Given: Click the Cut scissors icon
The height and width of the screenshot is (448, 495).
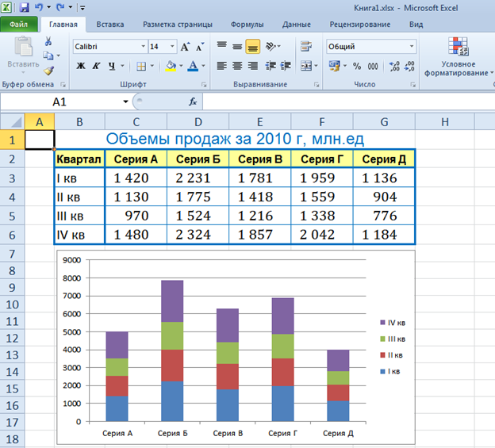Looking at the screenshot, I should click(x=48, y=41).
